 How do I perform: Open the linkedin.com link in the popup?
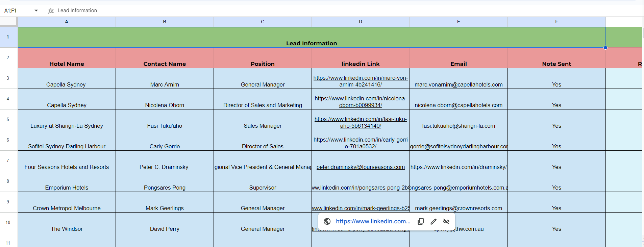pos(373,221)
